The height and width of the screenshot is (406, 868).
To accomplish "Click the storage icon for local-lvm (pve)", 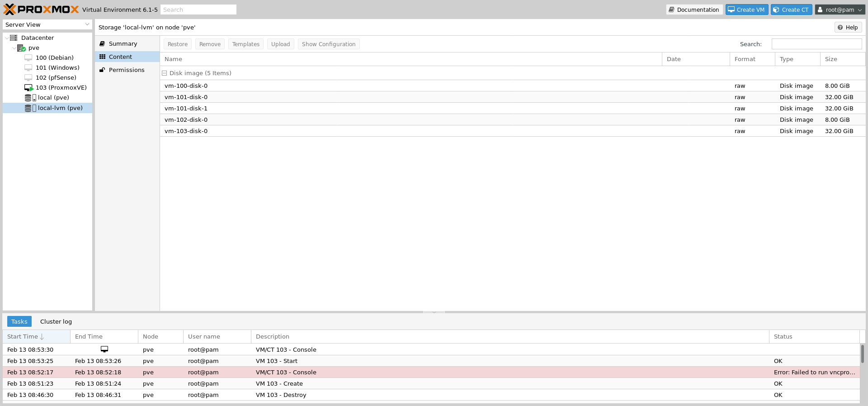I will tap(30, 108).
